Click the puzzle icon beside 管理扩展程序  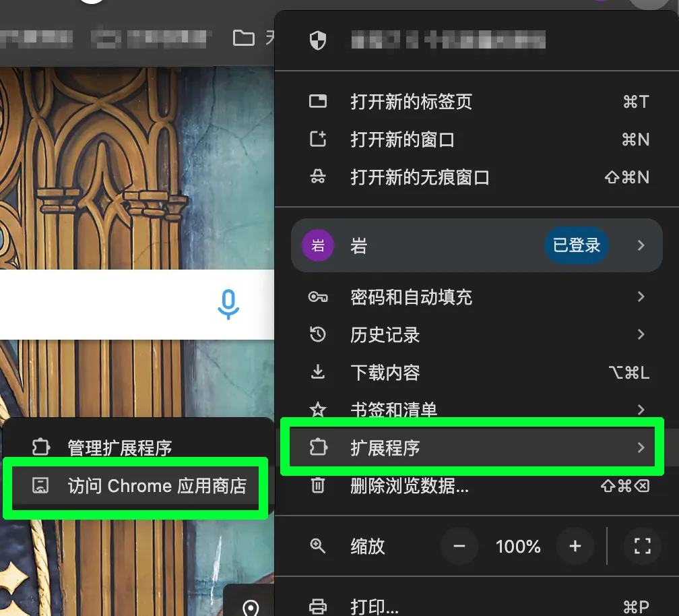(x=40, y=447)
